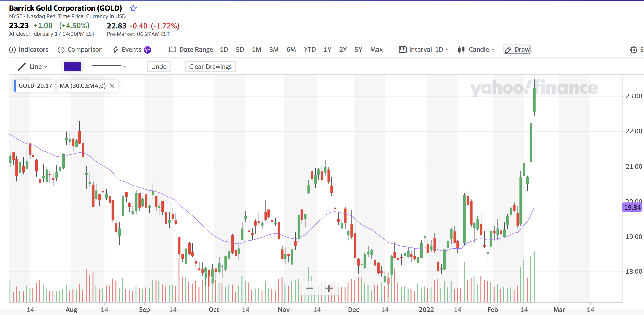The image size is (644, 315).
Task: Select the 5D range
Action: 240,50
